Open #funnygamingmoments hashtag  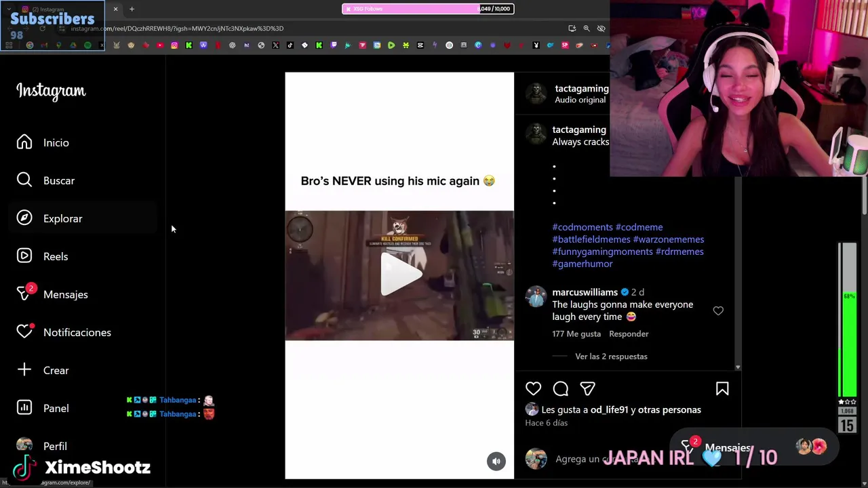coord(603,251)
